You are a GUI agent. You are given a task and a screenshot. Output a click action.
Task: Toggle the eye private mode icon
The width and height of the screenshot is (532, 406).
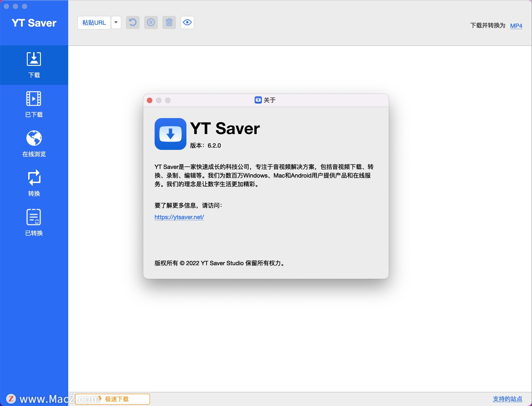[x=187, y=22]
